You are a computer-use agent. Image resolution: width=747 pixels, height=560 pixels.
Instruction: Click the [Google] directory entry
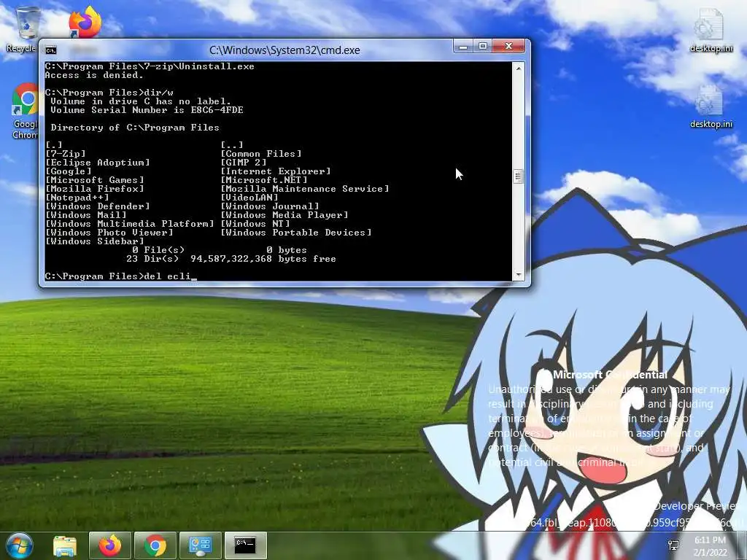(x=69, y=171)
